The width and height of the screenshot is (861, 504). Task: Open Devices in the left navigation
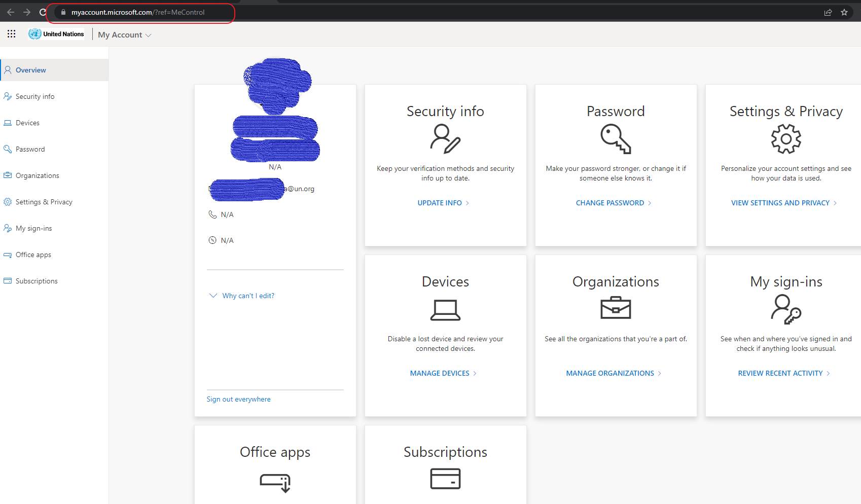[54, 123]
